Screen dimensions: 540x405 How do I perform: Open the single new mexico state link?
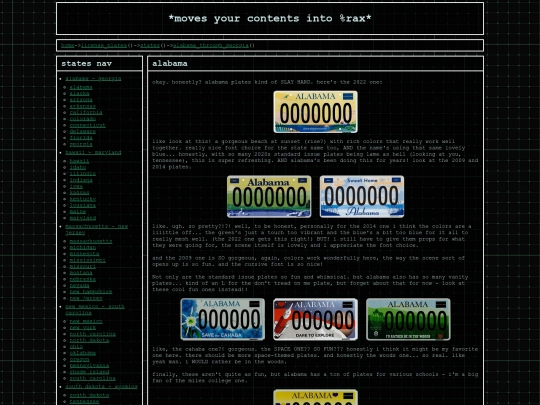tap(86, 321)
